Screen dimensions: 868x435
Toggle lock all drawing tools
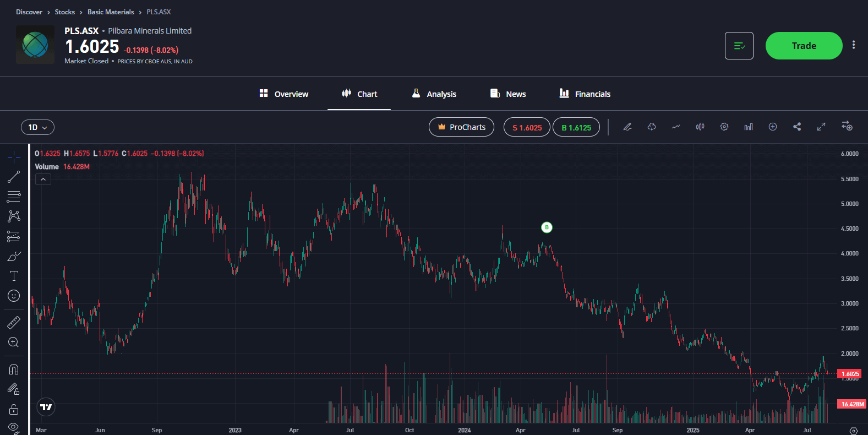(x=14, y=409)
